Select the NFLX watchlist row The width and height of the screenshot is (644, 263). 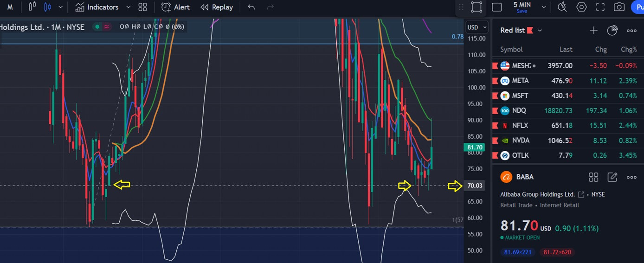(x=568, y=125)
